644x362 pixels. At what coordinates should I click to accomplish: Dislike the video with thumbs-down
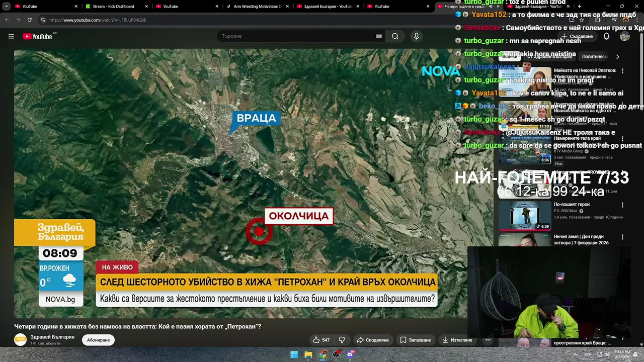pos(342,340)
